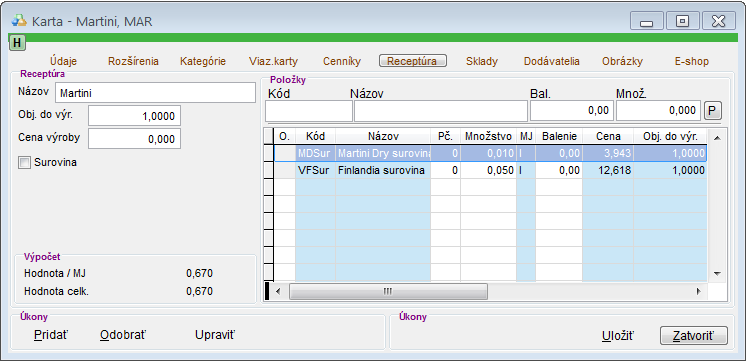Click the Karta app icon in title bar
The image size is (747, 362).
tap(20, 21)
